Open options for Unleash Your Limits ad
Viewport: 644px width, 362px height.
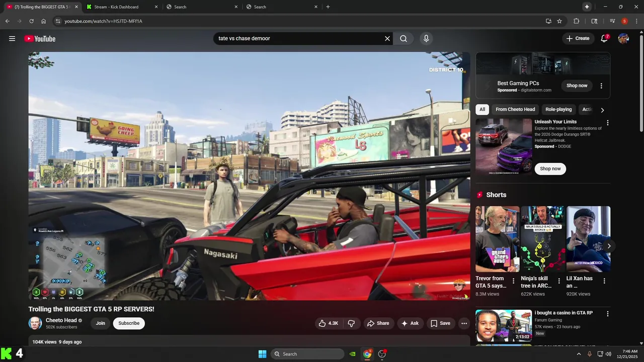(x=607, y=123)
